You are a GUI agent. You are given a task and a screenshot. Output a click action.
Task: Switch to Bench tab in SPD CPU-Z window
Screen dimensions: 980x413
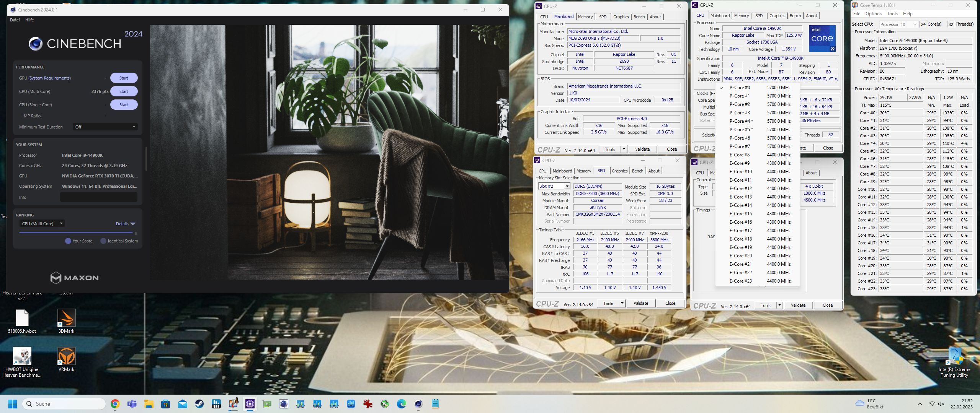(637, 171)
